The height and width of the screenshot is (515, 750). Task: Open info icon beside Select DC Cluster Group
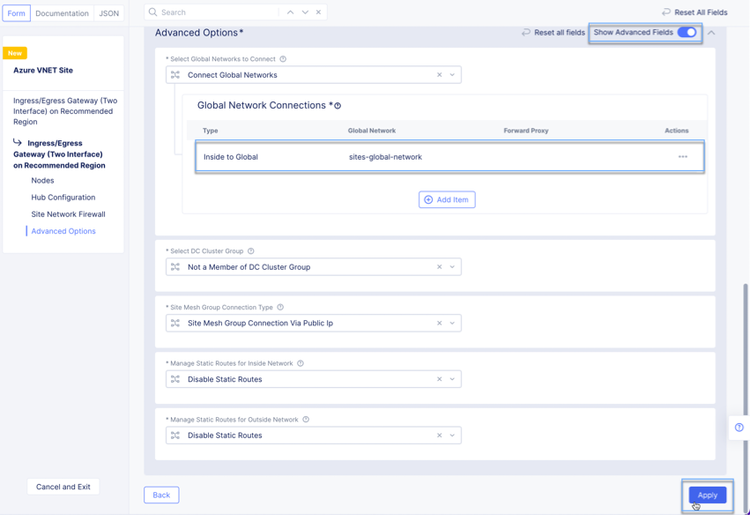click(251, 251)
